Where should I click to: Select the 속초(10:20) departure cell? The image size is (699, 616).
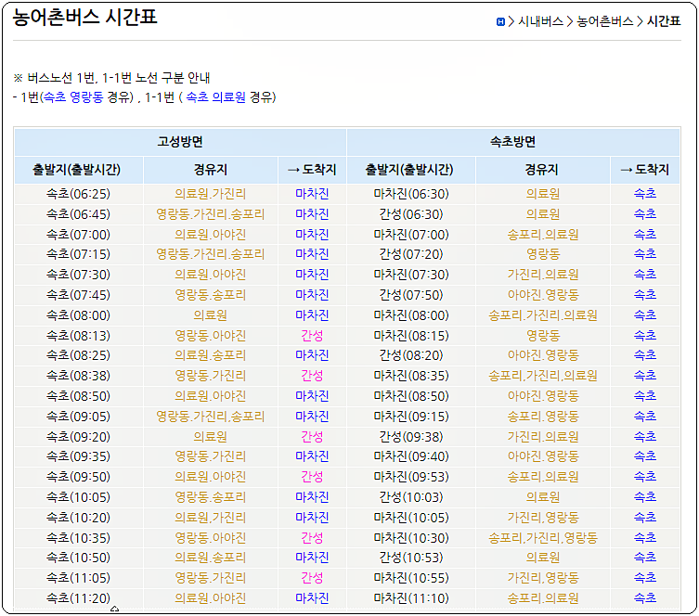point(79,518)
